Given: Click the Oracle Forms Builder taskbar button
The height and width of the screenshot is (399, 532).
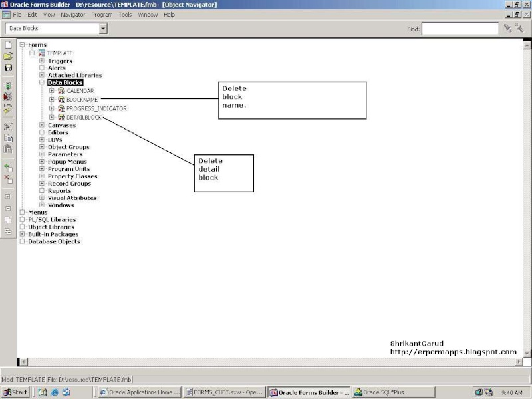Looking at the screenshot, I should [309, 392].
